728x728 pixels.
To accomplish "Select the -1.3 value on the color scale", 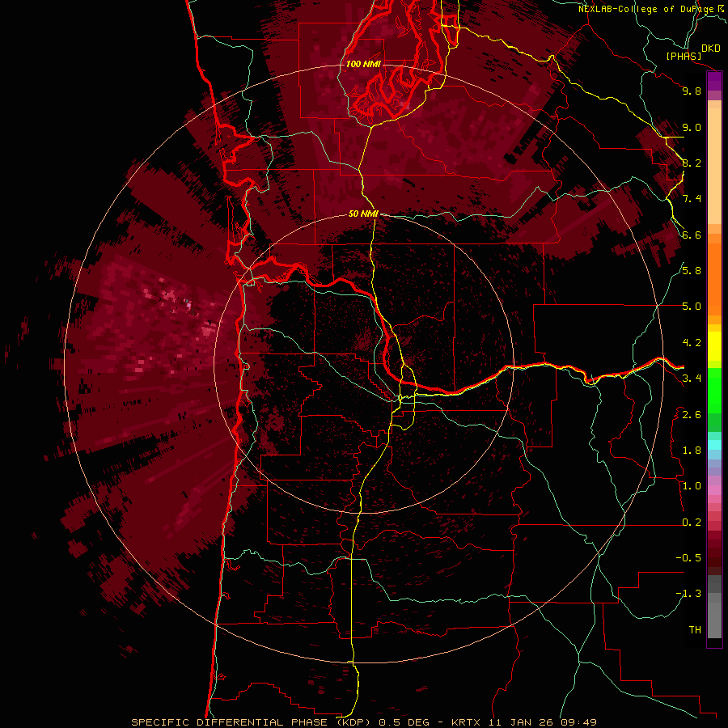I will point(688,594).
